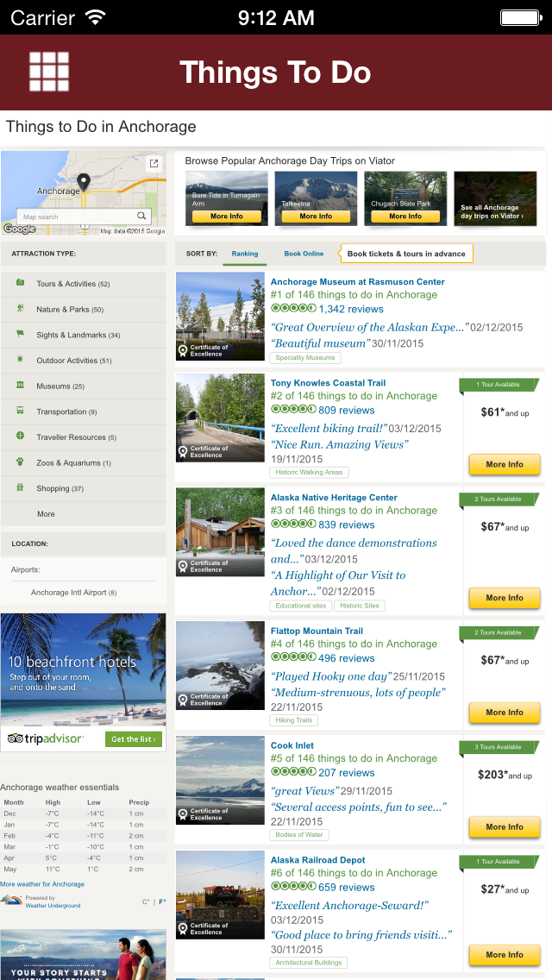Tap the map search magnifier icon
This screenshot has height=980, width=552.
pos(142,216)
